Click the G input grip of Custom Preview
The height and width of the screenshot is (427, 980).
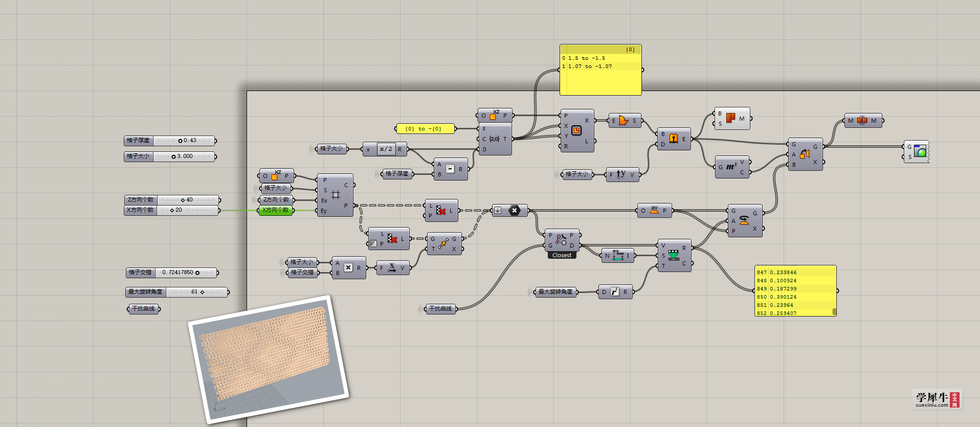[904, 147]
